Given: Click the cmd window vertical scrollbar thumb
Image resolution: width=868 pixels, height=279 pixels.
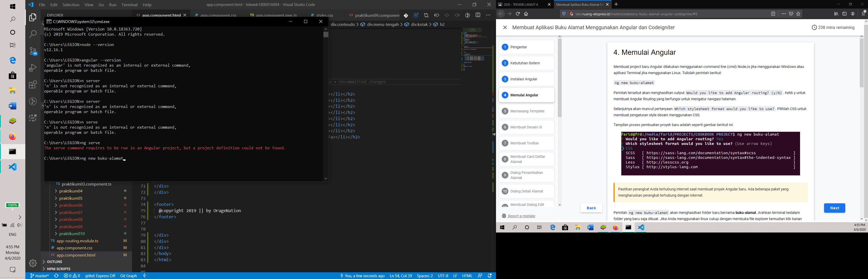Looking at the screenshot, I should point(326,35).
